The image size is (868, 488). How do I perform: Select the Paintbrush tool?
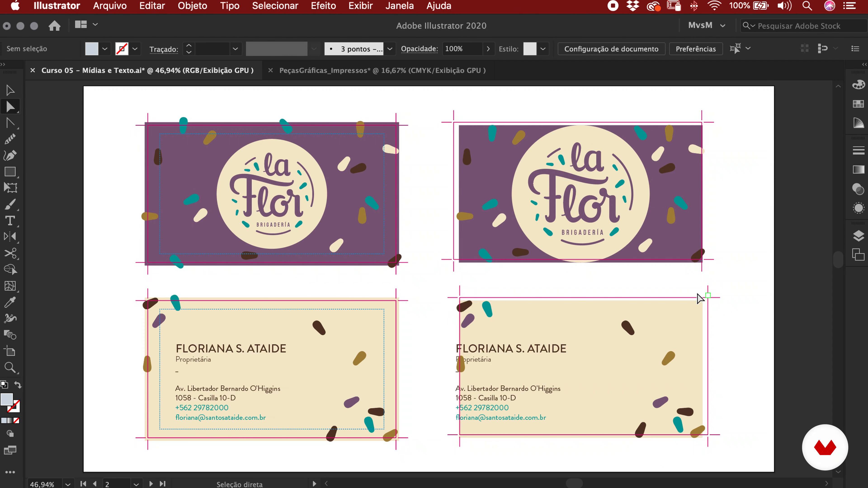click(10, 204)
